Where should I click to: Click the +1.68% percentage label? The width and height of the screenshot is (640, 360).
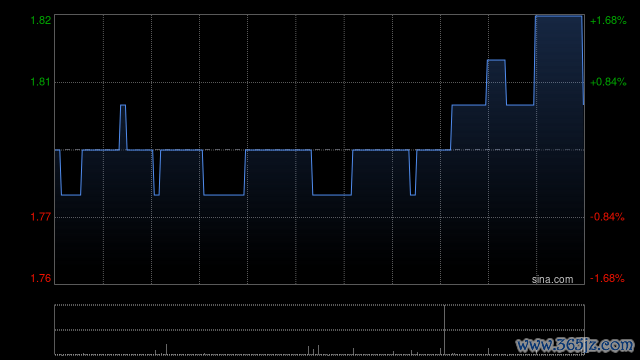point(608,20)
